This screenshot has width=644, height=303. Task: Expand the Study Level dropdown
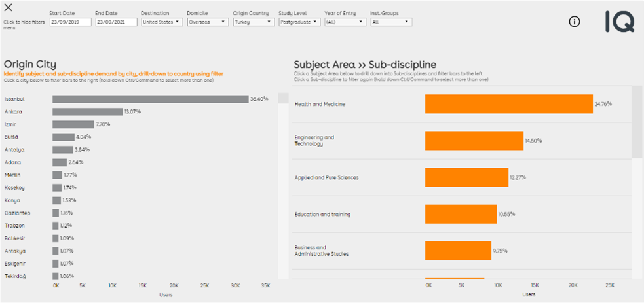299,22
